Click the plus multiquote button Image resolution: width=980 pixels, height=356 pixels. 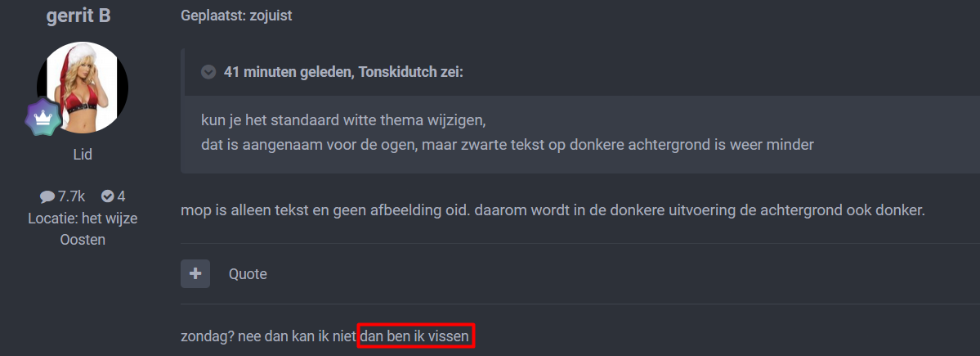[x=195, y=273]
